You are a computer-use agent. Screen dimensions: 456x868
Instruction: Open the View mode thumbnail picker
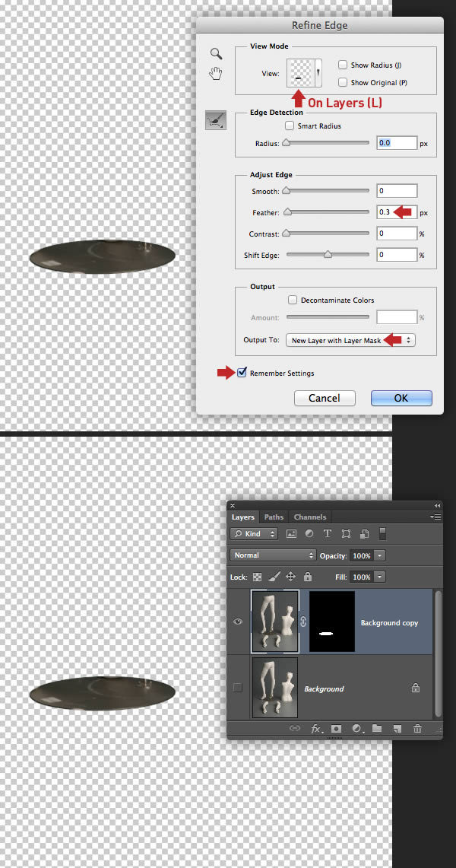(x=303, y=74)
